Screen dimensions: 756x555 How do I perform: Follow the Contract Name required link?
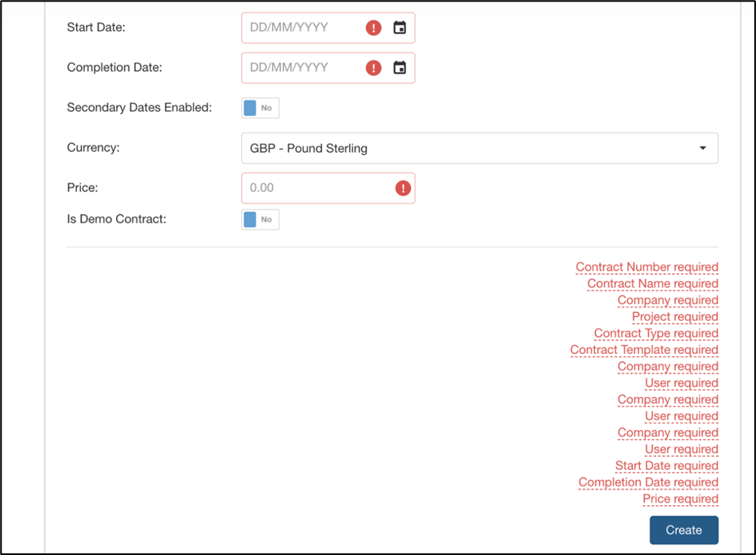coord(653,284)
